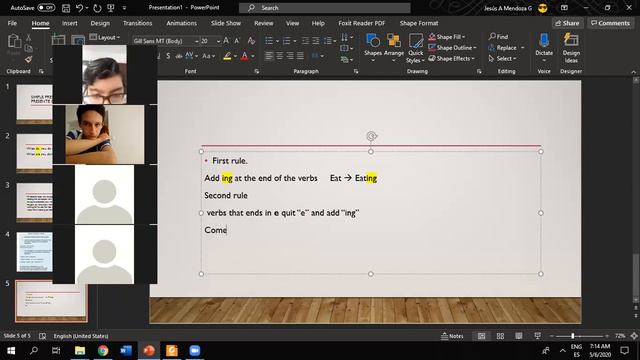
Task: Open the Transitions tab
Action: pos(138,23)
